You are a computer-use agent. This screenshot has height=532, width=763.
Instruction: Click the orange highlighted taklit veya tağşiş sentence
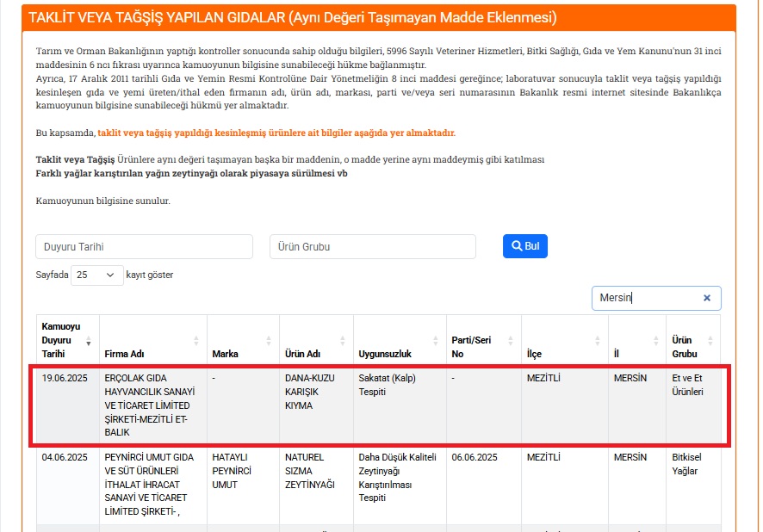[x=276, y=133]
